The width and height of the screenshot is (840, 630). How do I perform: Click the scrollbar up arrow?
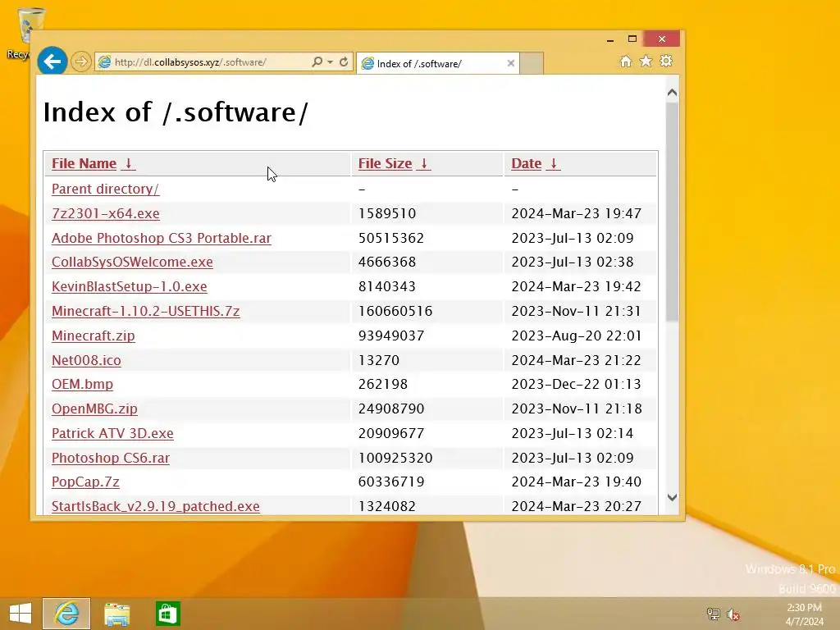[673, 93]
